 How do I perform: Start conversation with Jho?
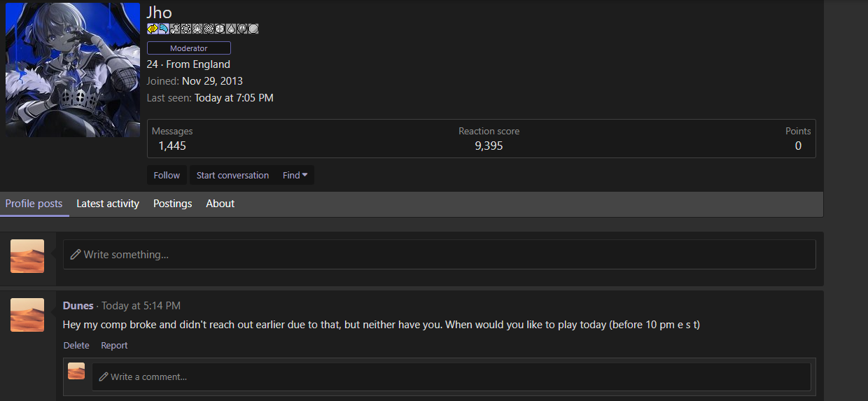click(x=232, y=175)
